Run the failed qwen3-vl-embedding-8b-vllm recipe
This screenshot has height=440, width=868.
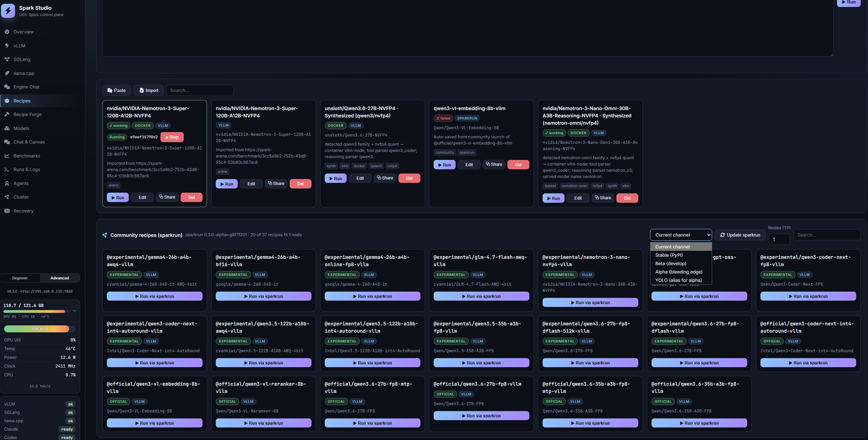click(x=444, y=165)
